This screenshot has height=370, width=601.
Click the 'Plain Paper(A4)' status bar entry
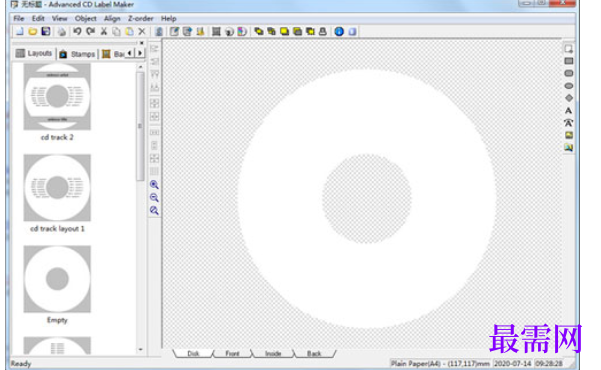[x=440, y=363]
